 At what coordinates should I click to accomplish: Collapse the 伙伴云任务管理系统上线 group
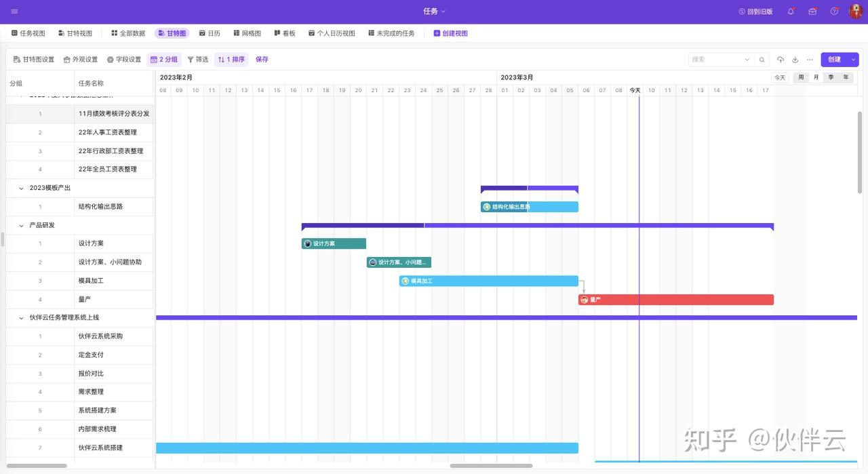point(22,317)
